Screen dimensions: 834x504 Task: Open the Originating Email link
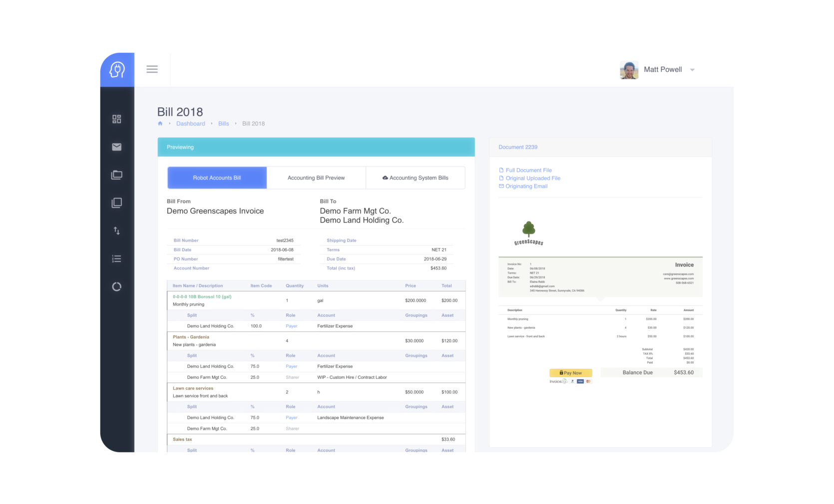point(526,186)
